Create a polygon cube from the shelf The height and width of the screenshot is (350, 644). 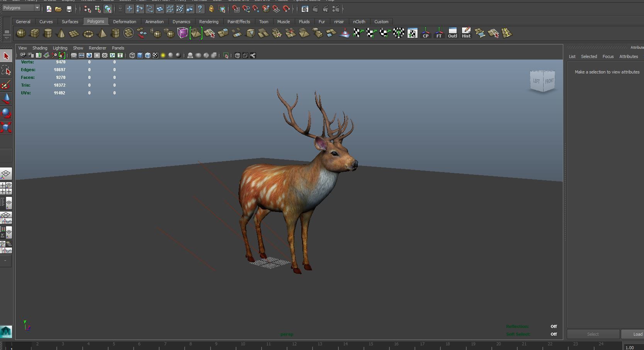click(x=34, y=33)
